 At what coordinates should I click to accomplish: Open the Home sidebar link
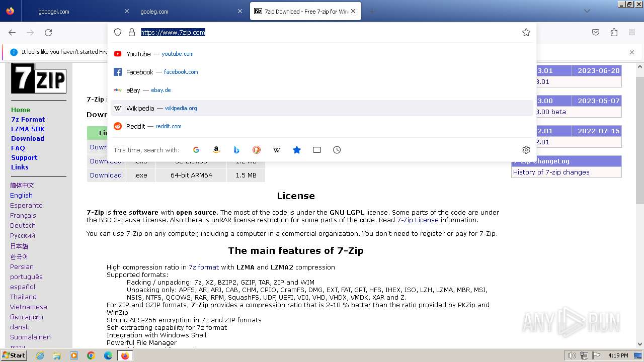click(x=21, y=110)
